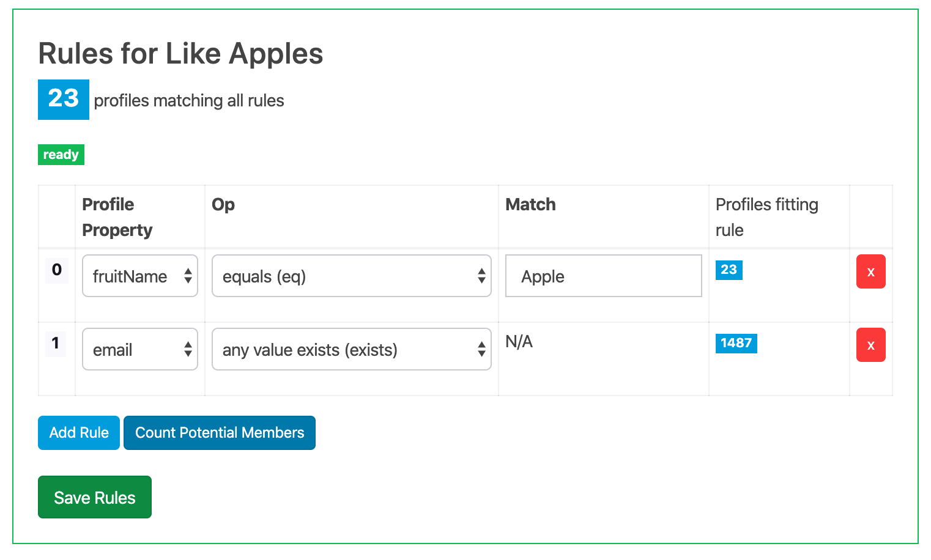Click the 23 profiles fitting badge in row 0
This screenshot has width=931, height=560.
coord(729,270)
